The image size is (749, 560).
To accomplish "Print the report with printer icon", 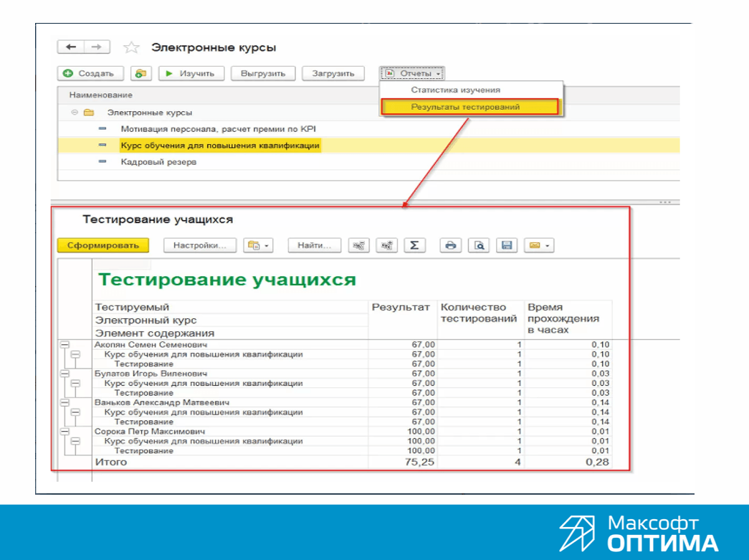I will click(450, 245).
